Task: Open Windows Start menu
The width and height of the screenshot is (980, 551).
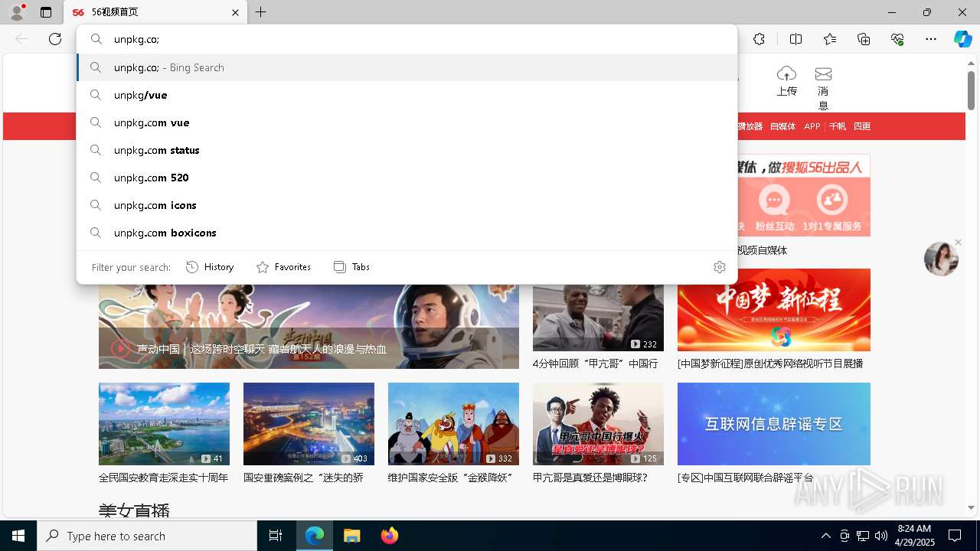Action: (x=18, y=536)
